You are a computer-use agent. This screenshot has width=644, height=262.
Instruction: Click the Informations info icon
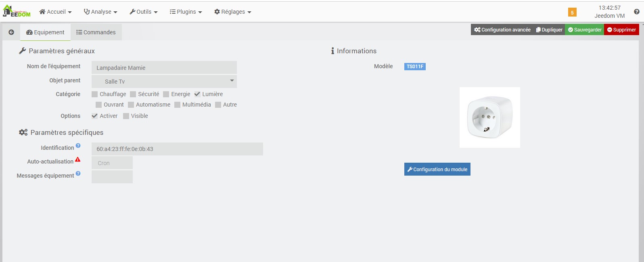tap(332, 51)
